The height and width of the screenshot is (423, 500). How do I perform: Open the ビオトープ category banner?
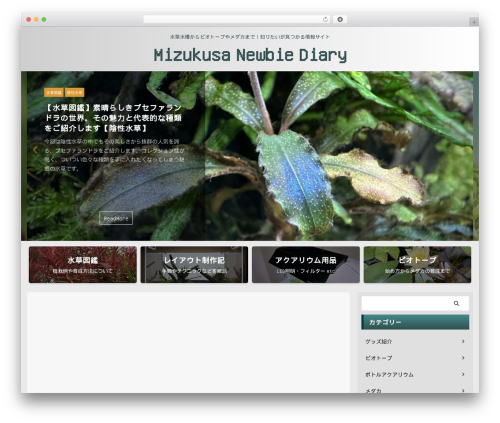(417, 265)
